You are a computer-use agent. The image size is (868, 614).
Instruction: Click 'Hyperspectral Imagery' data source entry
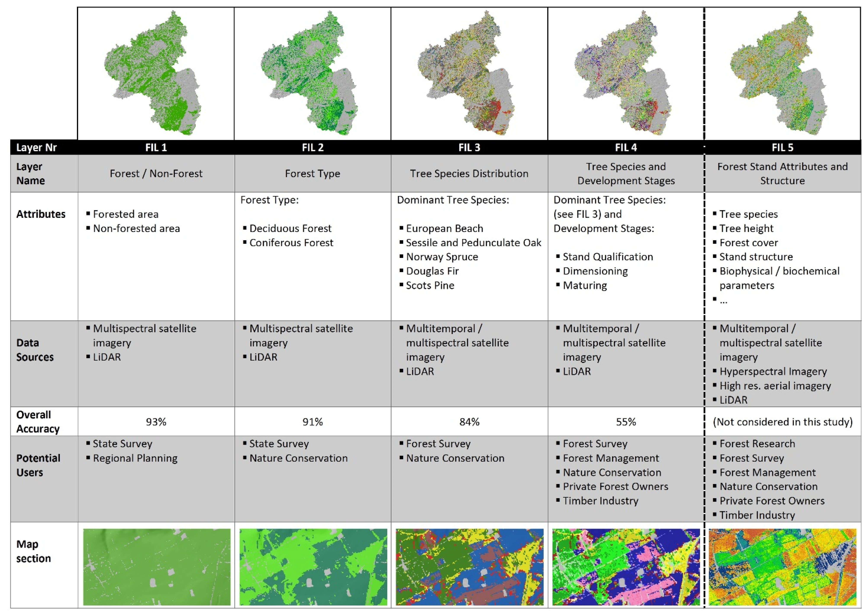773,371
